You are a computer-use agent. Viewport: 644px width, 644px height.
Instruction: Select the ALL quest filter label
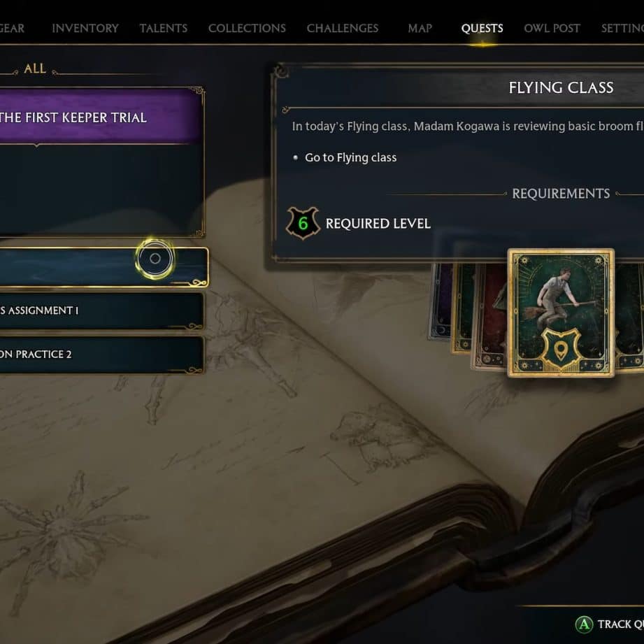[x=35, y=69]
